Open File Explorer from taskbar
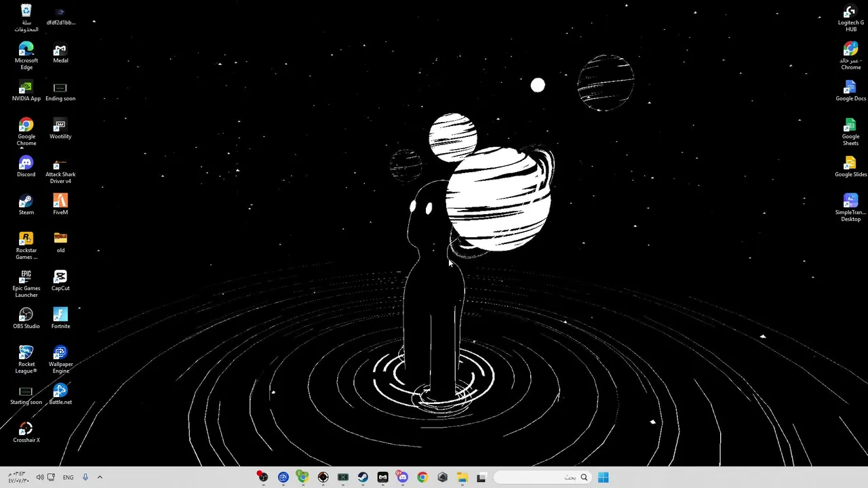 pos(462,477)
